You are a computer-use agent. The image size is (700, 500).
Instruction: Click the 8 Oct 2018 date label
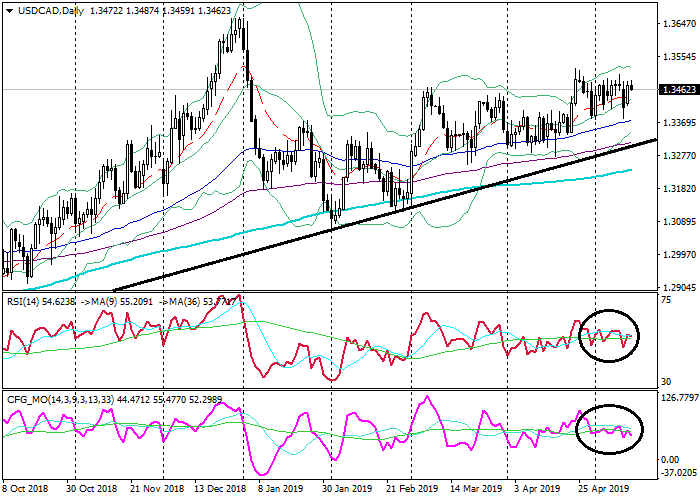(x=27, y=491)
